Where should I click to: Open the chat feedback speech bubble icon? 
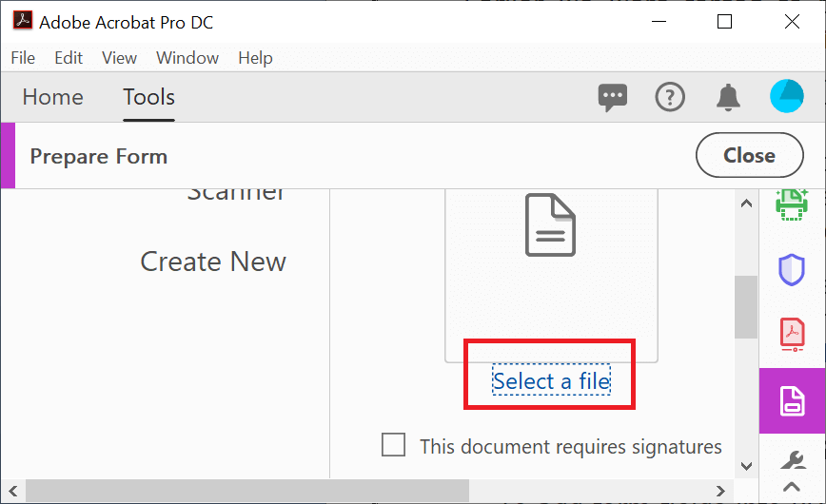pyautogui.click(x=612, y=97)
